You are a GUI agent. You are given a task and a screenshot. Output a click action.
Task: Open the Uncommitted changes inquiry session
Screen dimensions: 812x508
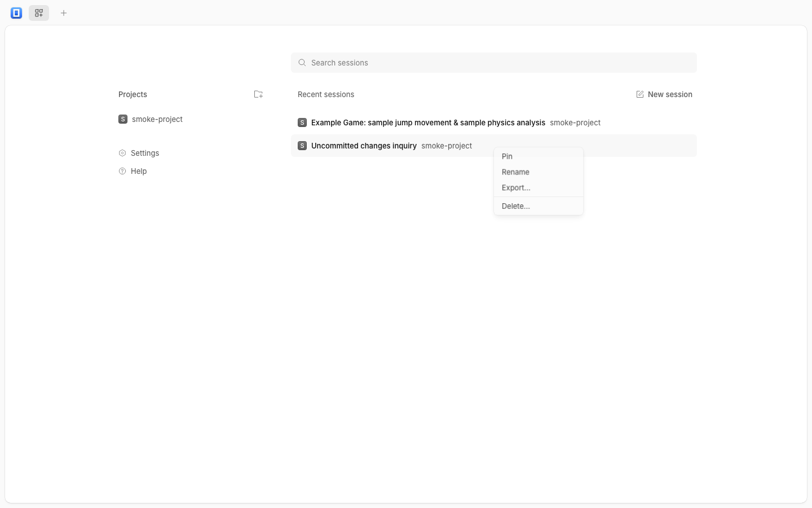(x=494, y=146)
